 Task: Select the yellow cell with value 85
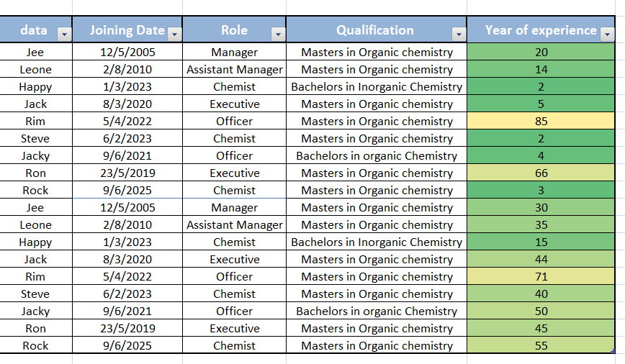tap(541, 121)
